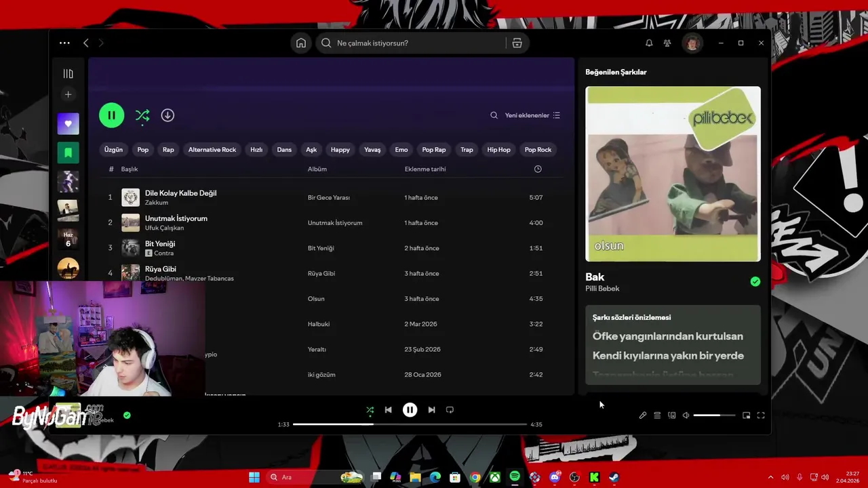Click the plus create playlist icon

[68, 94]
